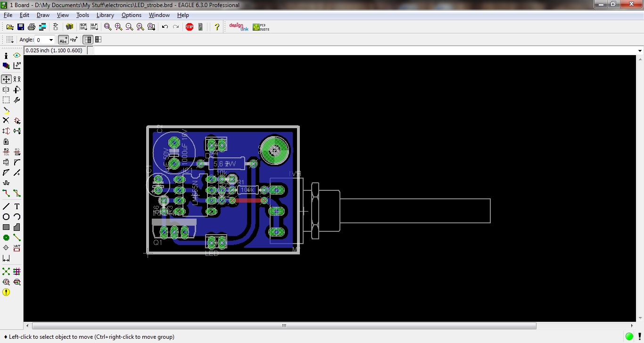This screenshot has width=644, height=343.
Task: Select the Show (eye) tool
Action: [x=17, y=56]
